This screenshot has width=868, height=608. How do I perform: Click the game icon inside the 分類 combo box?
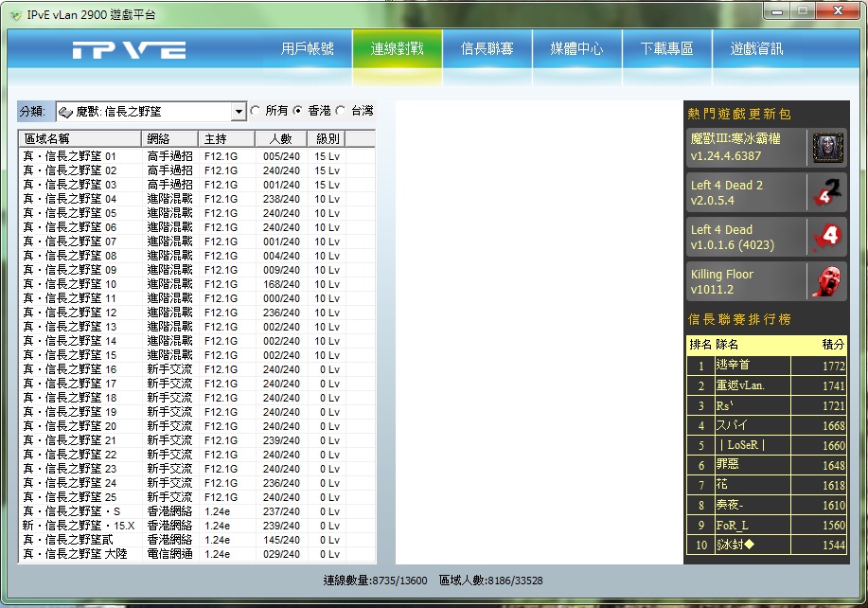click(66, 112)
